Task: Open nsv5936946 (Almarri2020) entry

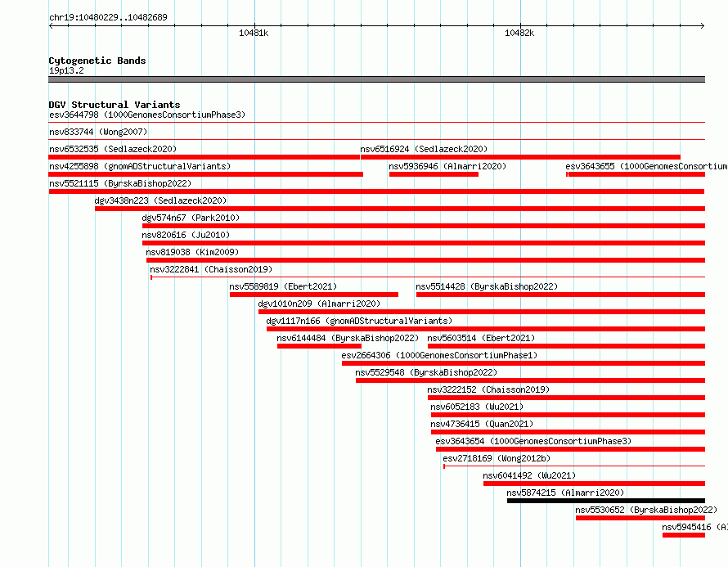Action: pos(447,166)
